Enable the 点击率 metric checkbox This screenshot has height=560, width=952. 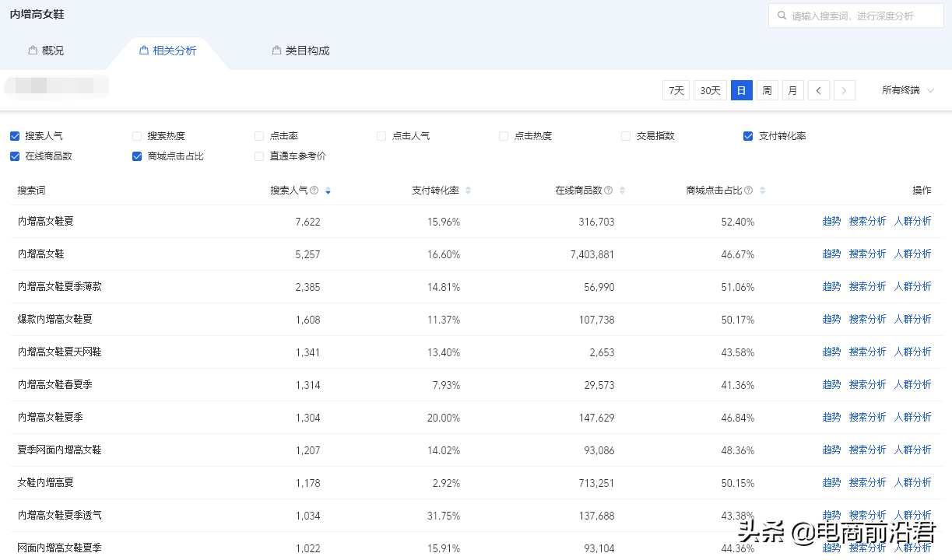[258, 135]
